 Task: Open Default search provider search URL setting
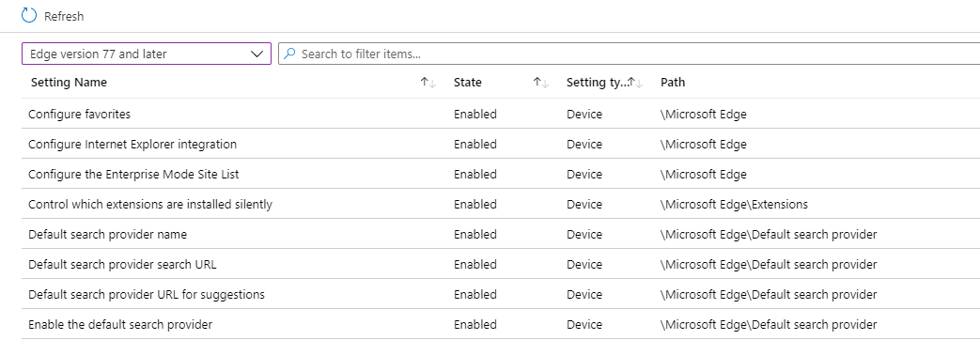(x=122, y=264)
